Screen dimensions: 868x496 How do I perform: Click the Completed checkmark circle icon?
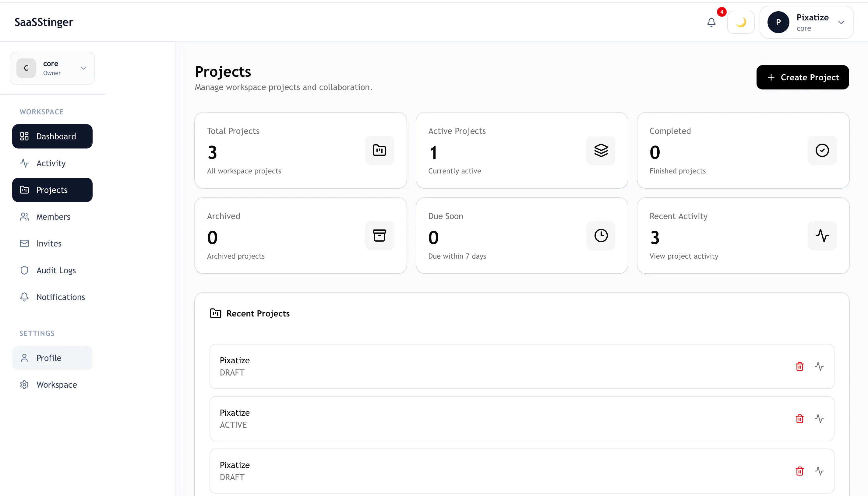822,150
